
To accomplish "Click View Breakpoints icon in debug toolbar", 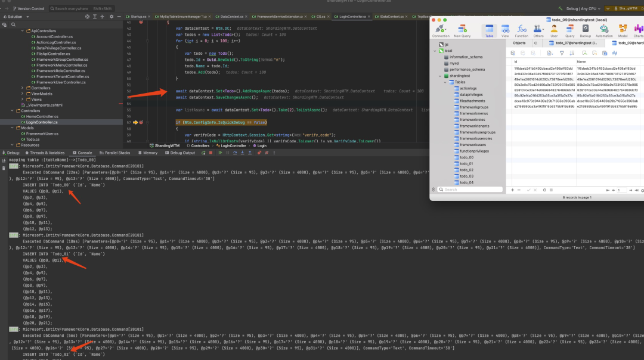I will 259,153.
